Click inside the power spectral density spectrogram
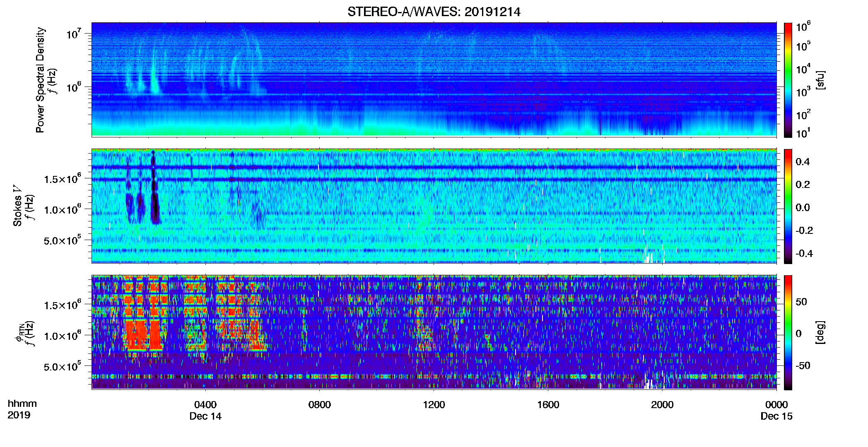 (434, 79)
